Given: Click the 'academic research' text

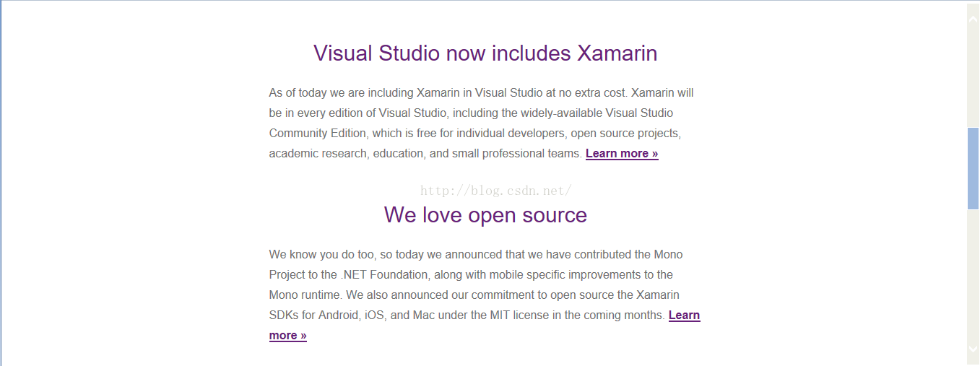Looking at the screenshot, I should point(318,154).
